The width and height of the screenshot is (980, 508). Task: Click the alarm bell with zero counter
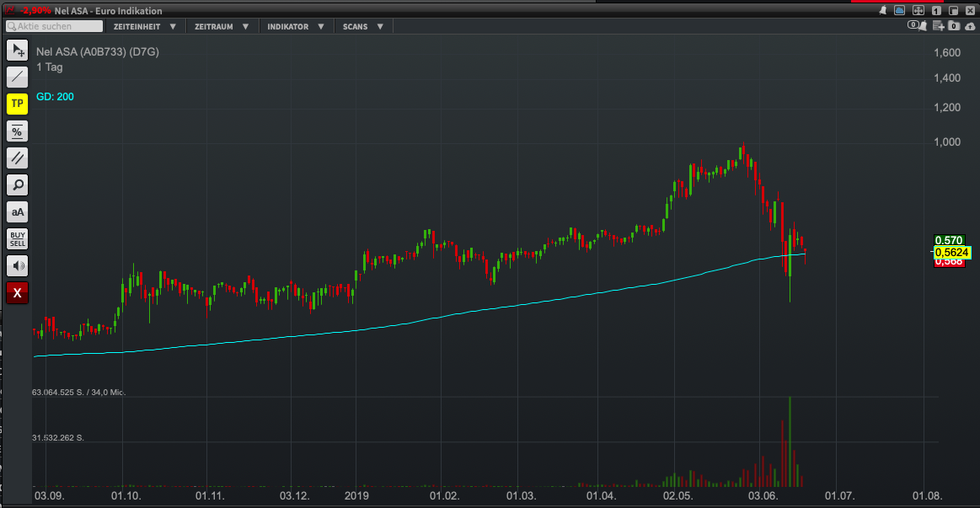[x=917, y=25]
